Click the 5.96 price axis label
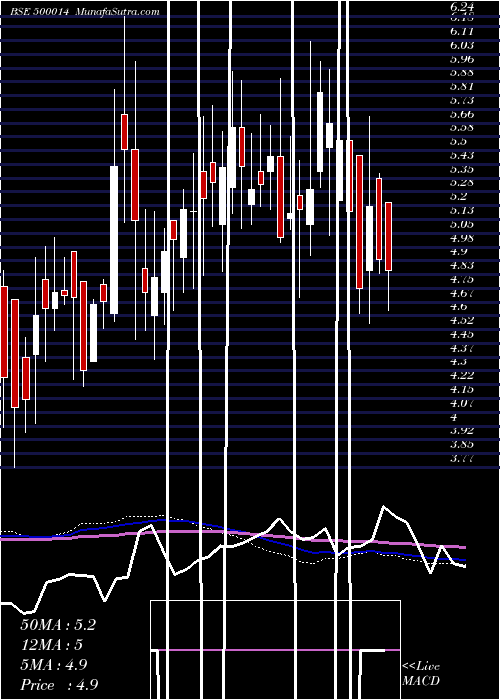 [461, 59]
